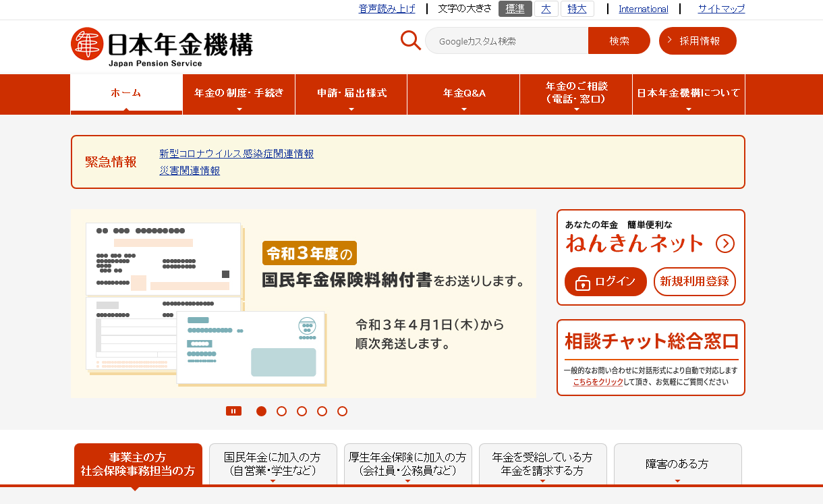This screenshot has height=504, width=823.
Task: Switch to the 障害のある方 tab
Action: (677, 464)
